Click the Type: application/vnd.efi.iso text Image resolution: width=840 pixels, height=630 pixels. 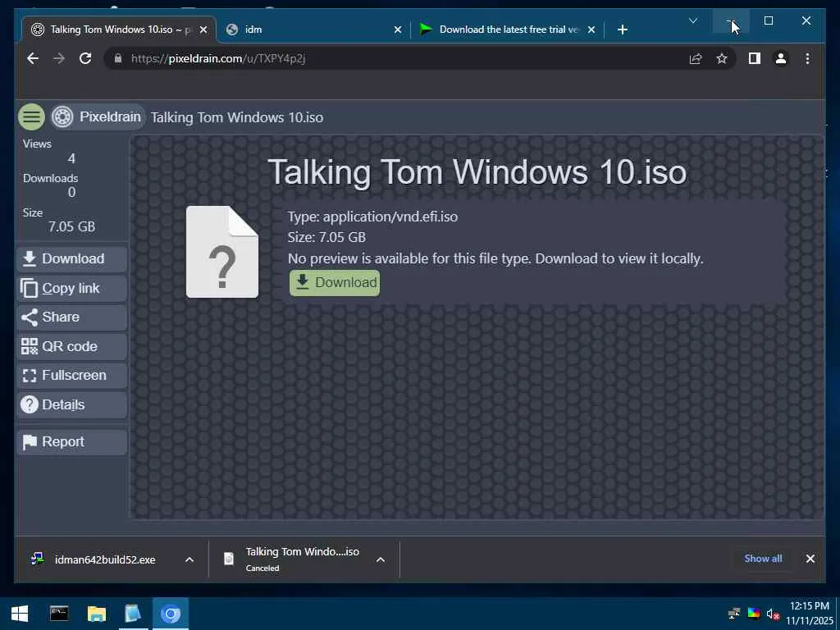[373, 217]
